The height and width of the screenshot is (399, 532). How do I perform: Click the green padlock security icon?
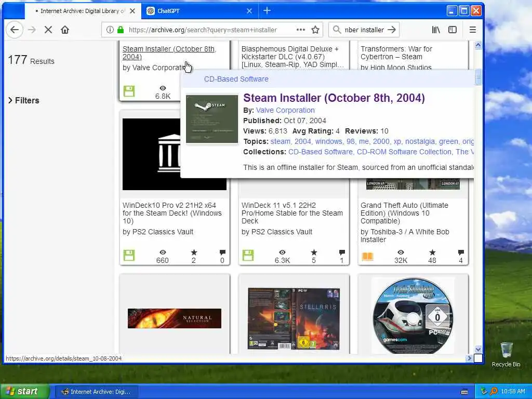click(x=120, y=30)
